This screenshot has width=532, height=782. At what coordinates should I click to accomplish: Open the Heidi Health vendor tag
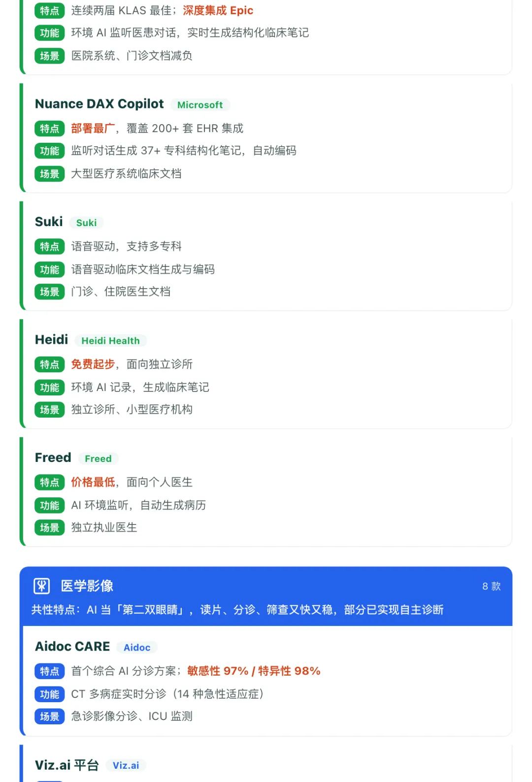pos(110,341)
